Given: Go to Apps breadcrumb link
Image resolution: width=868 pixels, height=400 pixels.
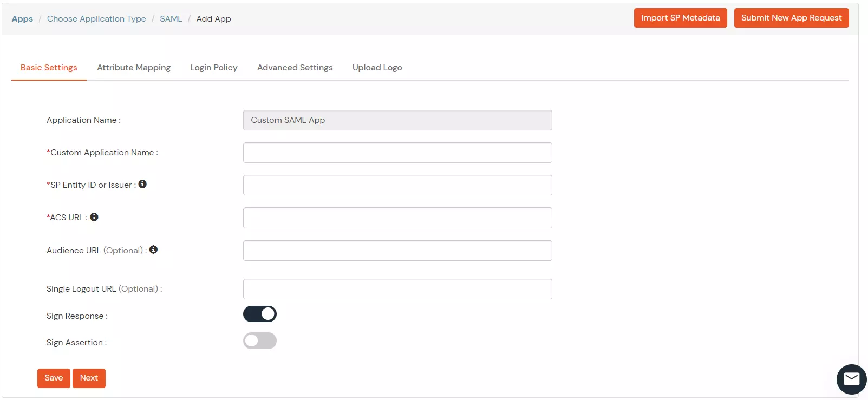Looking at the screenshot, I should (22, 19).
